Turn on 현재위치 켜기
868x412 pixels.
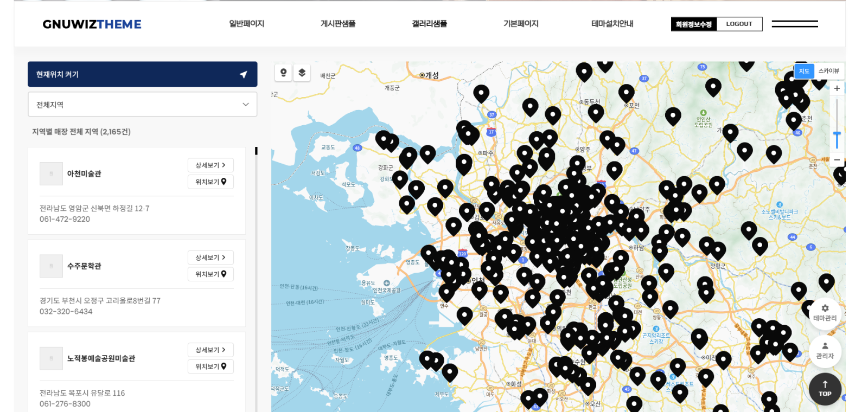[142, 74]
